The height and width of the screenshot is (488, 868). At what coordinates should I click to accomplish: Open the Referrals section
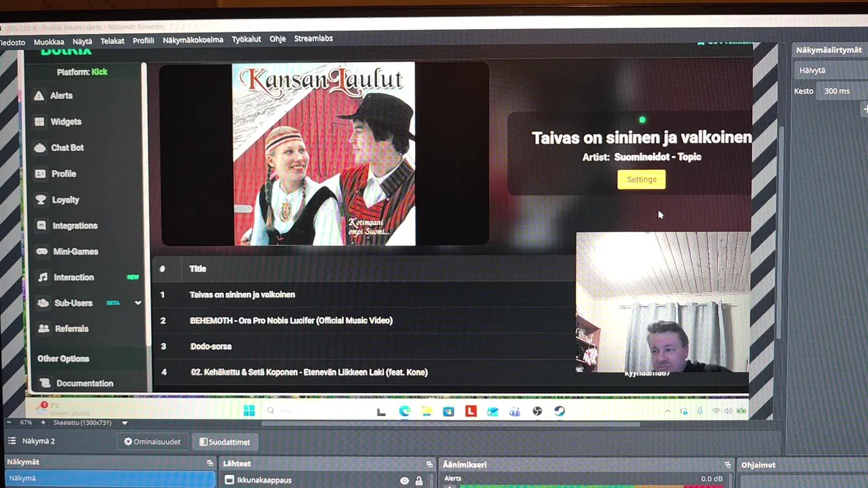(x=71, y=329)
